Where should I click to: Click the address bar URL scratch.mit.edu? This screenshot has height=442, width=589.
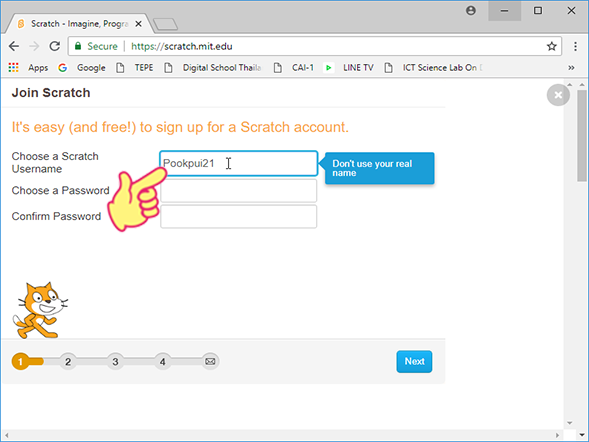[181, 46]
